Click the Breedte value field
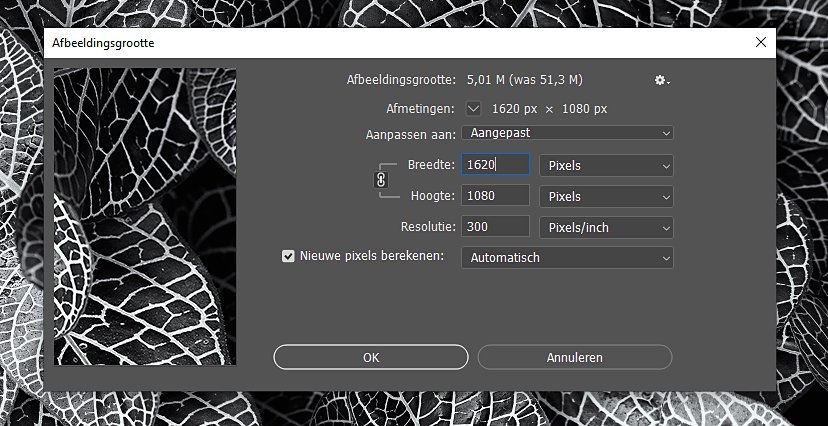The width and height of the screenshot is (828, 426). coord(495,165)
